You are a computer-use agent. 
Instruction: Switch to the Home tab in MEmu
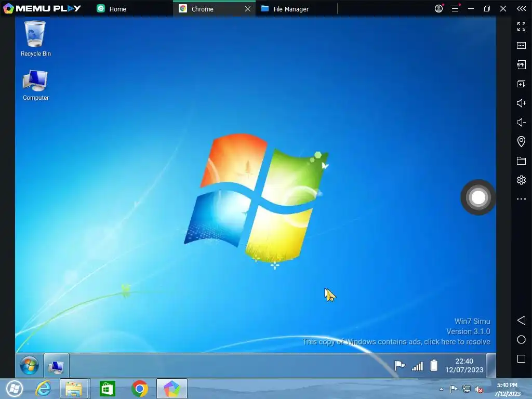(x=112, y=9)
